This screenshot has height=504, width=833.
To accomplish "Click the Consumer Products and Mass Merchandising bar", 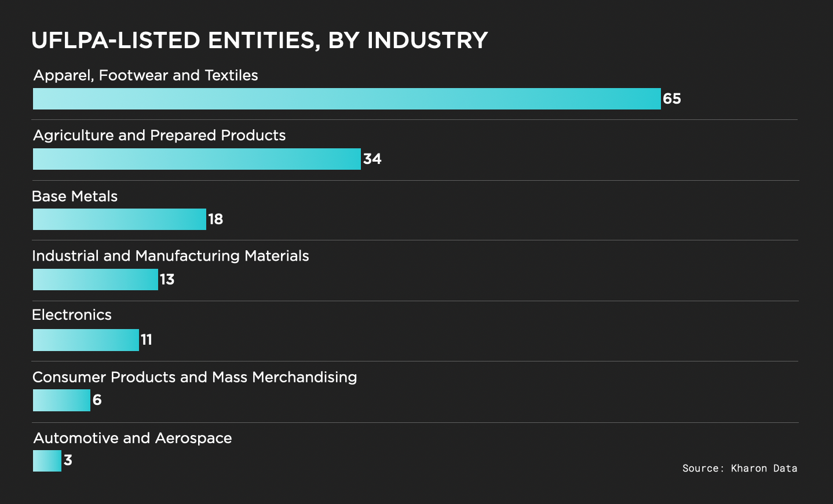I will click(x=61, y=400).
